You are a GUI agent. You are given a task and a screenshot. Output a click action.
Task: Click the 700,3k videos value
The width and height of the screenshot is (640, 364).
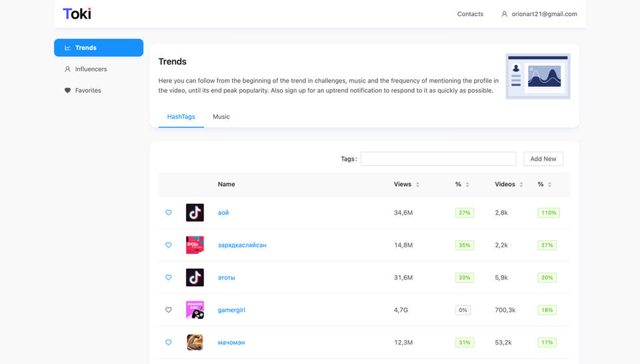(505, 310)
